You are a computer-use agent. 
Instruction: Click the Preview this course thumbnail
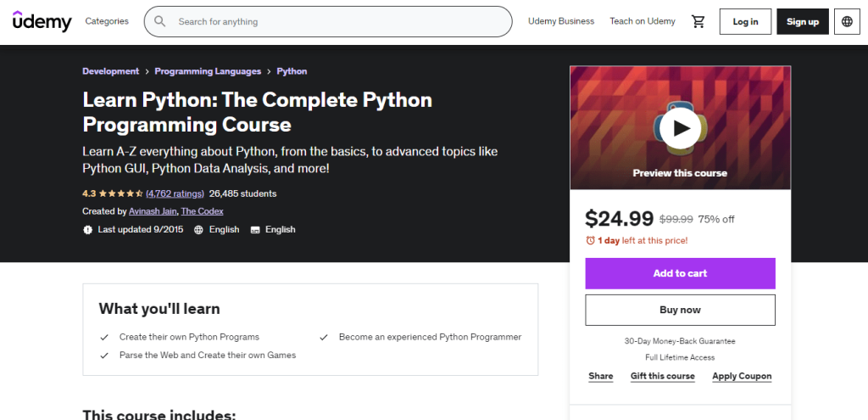click(x=680, y=128)
